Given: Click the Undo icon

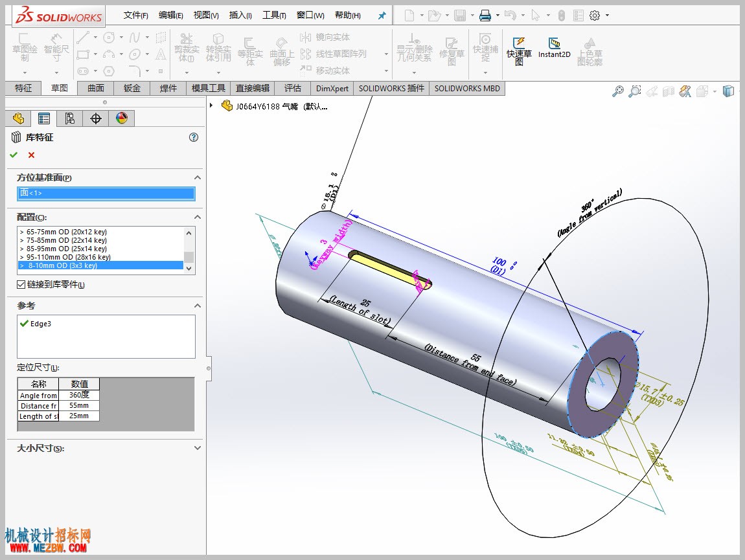Looking at the screenshot, I should point(510,16).
